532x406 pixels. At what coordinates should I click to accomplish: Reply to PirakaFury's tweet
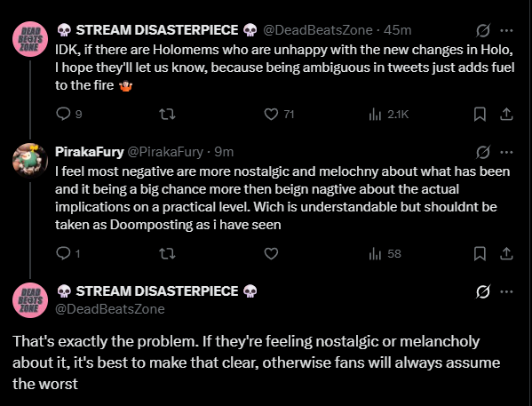(67, 253)
